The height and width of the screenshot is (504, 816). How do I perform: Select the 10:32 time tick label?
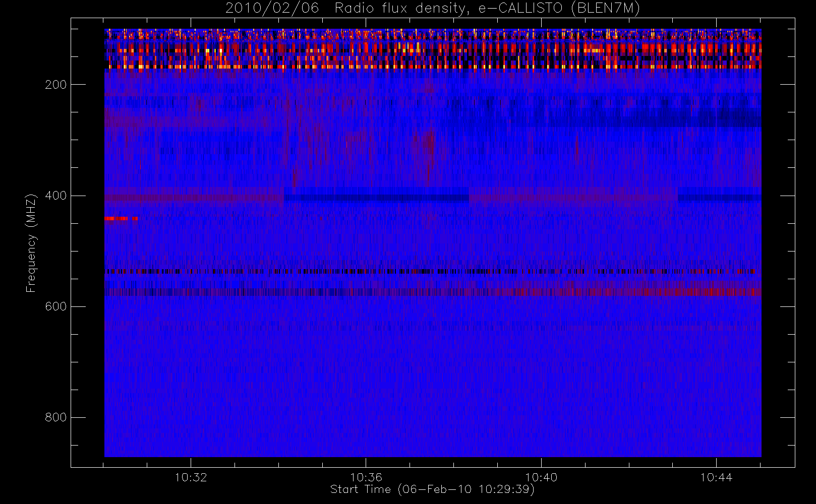(191, 477)
